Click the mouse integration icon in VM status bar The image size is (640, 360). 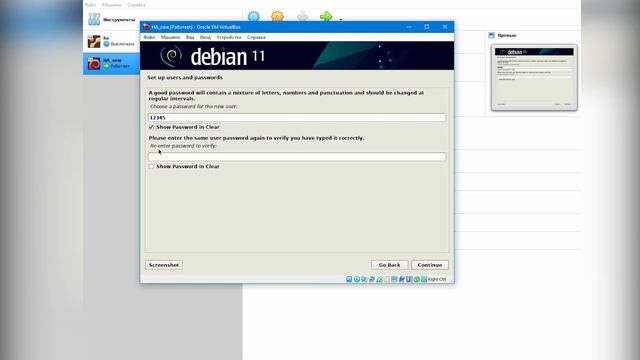click(416, 279)
